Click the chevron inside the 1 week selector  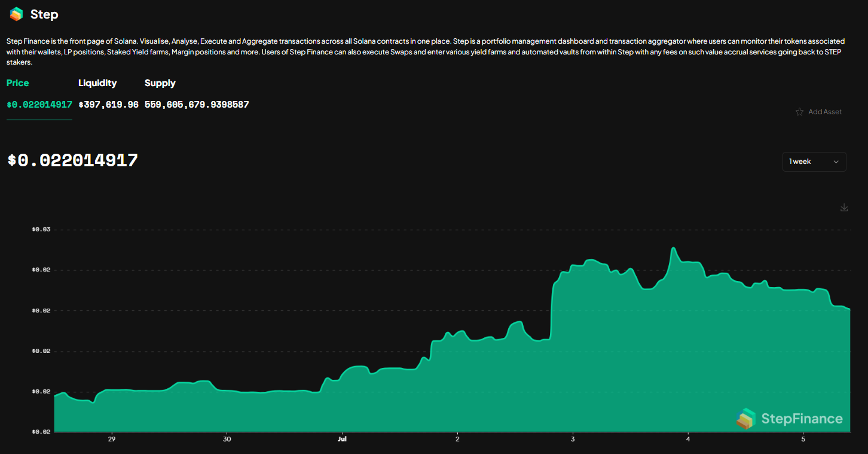coord(836,162)
